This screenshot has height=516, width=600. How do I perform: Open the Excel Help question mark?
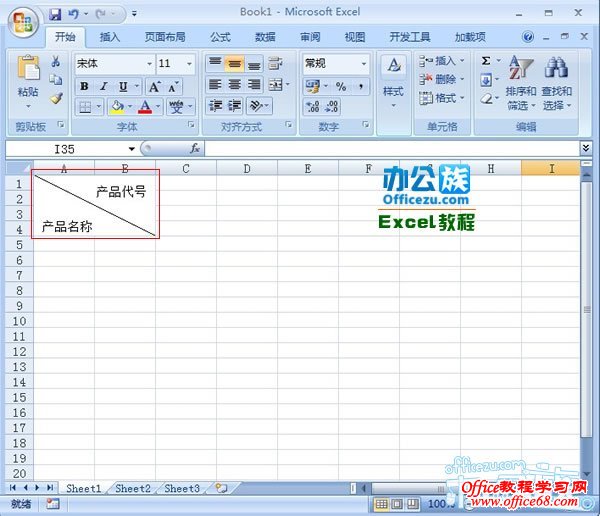coord(528,37)
